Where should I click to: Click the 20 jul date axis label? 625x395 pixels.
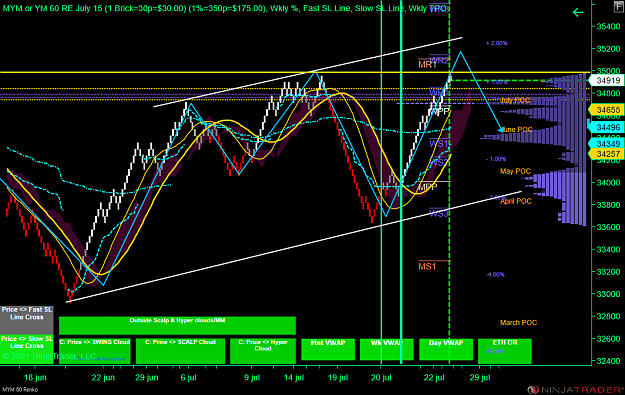[x=381, y=377]
